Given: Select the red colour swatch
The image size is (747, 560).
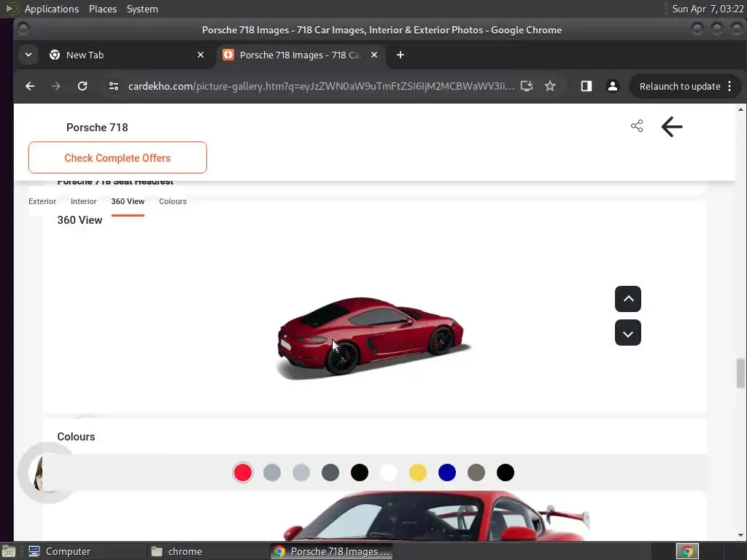Looking at the screenshot, I should click(242, 472).
